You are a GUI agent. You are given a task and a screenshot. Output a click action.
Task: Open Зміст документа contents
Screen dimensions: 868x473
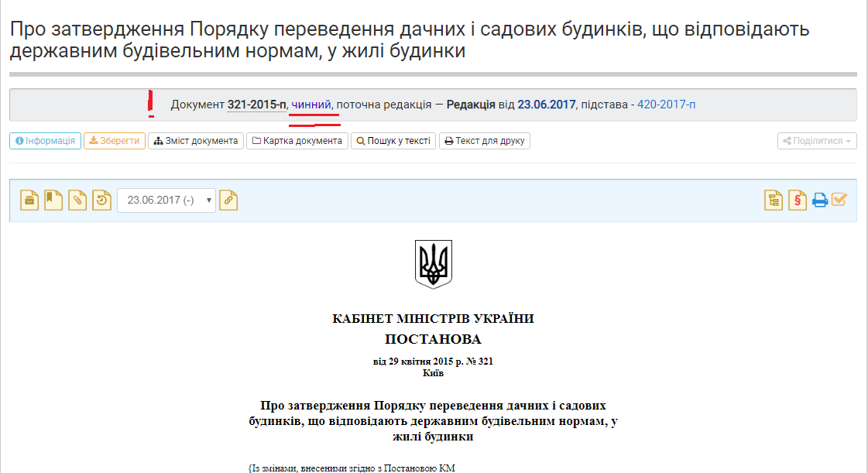click(196, 141)
